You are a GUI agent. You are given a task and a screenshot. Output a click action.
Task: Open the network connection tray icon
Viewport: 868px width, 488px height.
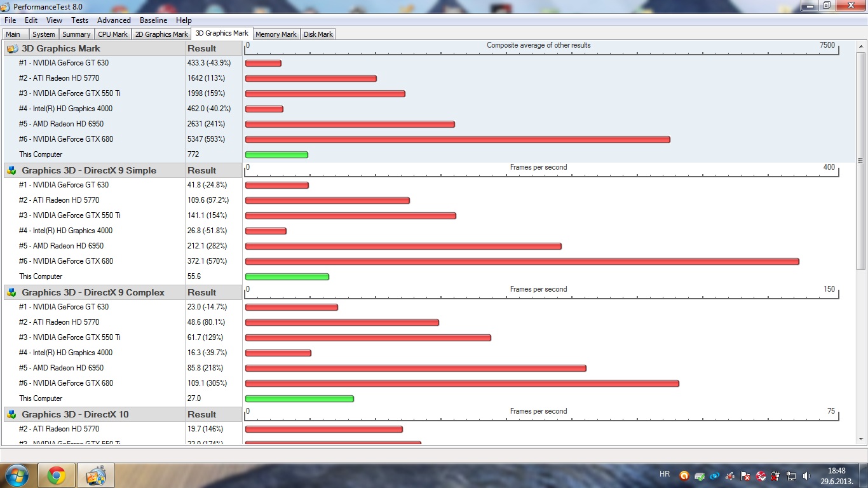tap(791, 475)
